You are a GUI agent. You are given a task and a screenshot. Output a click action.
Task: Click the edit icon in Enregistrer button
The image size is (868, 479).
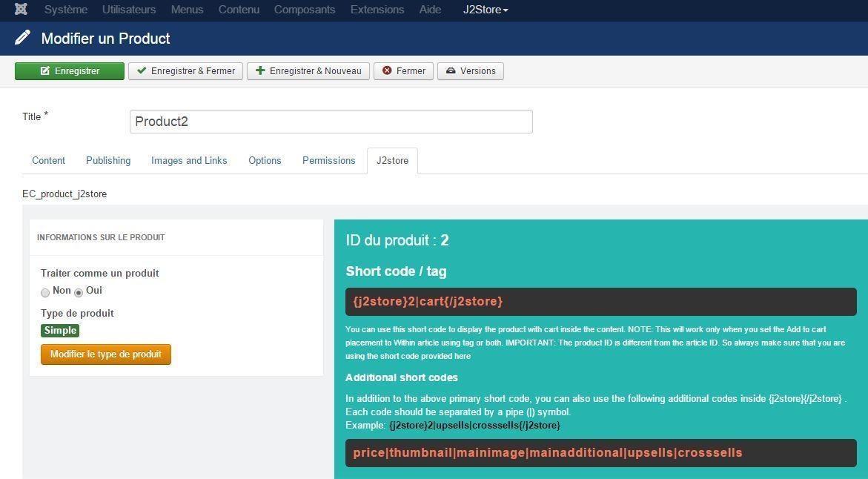(x=44, y=71)
